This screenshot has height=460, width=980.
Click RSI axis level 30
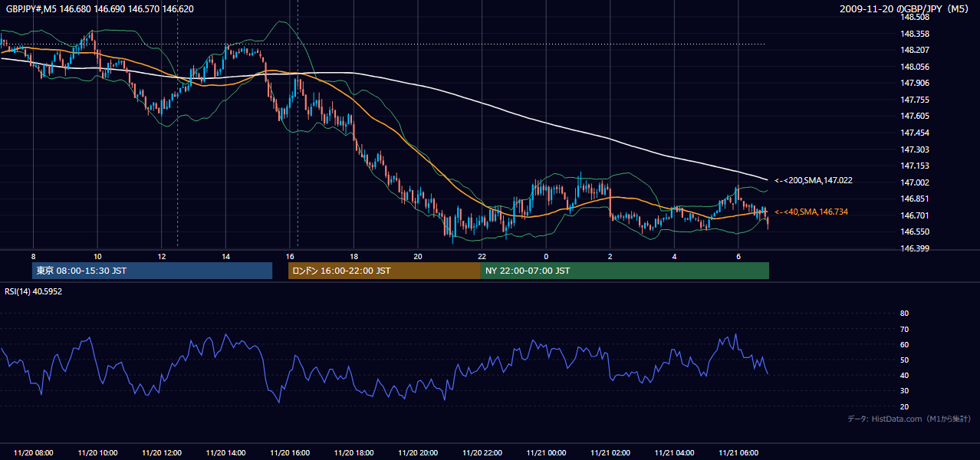click(904, 391)
